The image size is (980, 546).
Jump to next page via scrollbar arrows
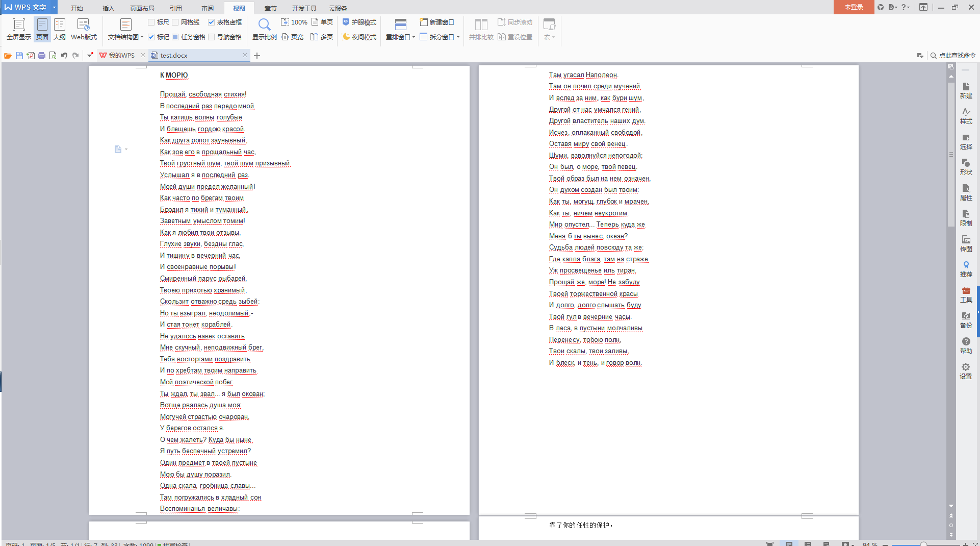click(x=951, y=534)
